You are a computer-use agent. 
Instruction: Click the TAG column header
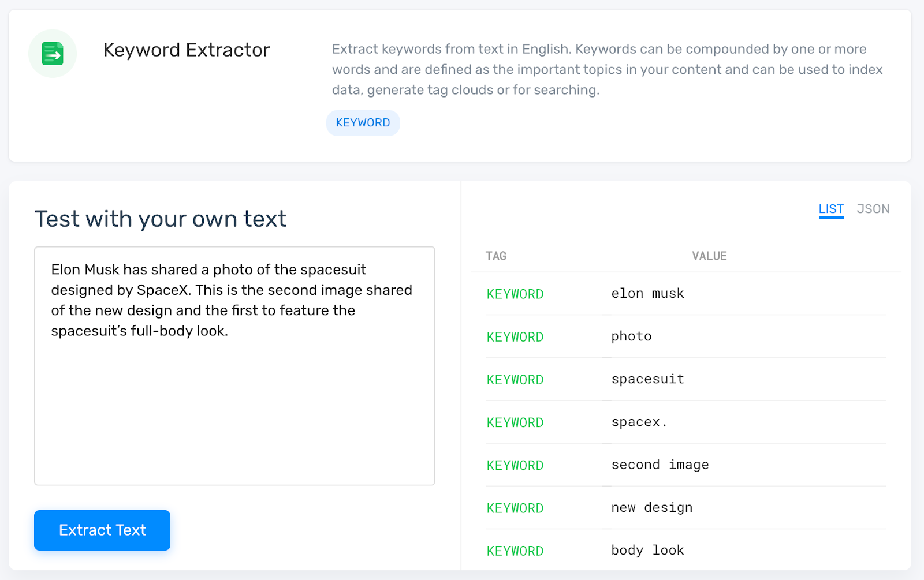[496, 256]
